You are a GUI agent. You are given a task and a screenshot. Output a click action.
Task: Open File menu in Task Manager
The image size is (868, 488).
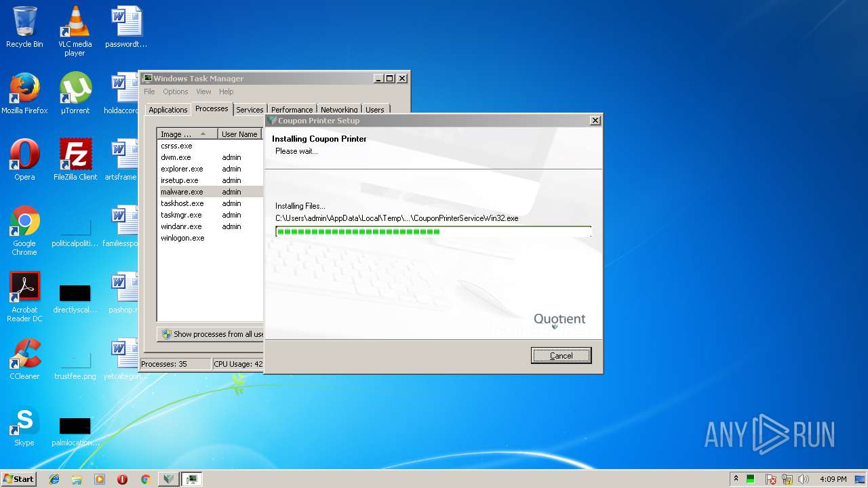149,91
